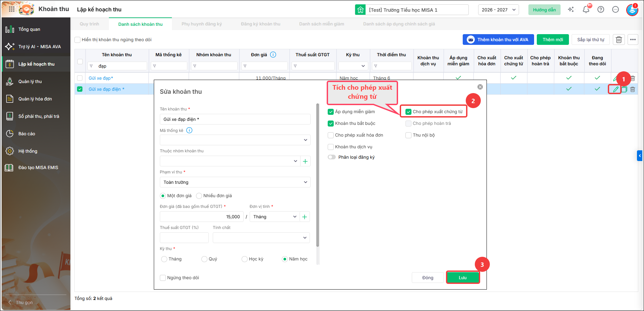This screenshot has width=644, height=311.
Task: Toggle the Phân loại đăng ký switch
Action: (332, 157)
